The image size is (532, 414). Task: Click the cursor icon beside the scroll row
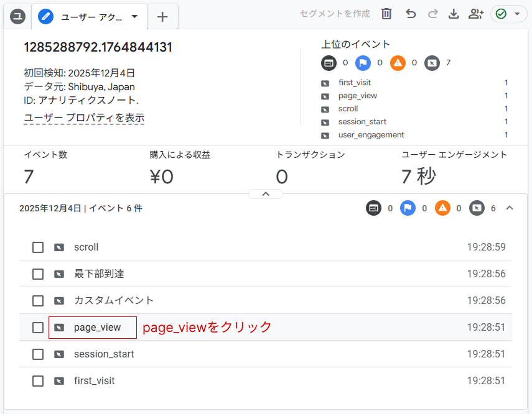click(x=59, y=247)
